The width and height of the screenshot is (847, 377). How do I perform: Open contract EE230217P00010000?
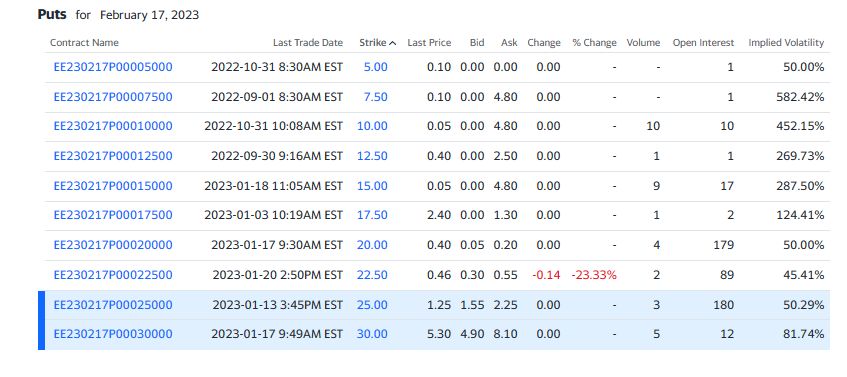pos(113,126)
